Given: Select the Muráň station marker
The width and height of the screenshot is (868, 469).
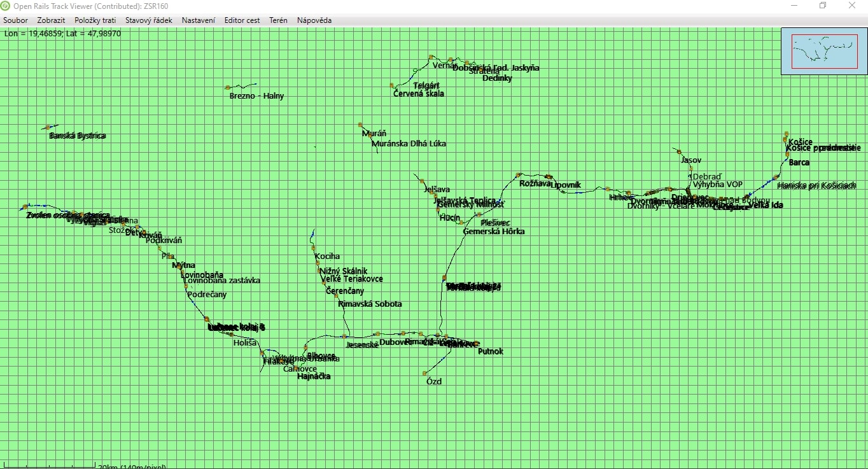Looking at the screenshot, I should pyautogui.click(x=360, y=125).
